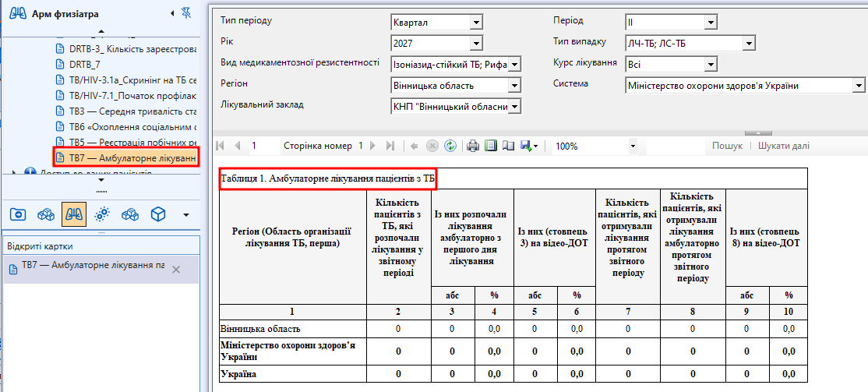
Task: Open the Тип випадку dropdown
Action: (x=749, y=43)
